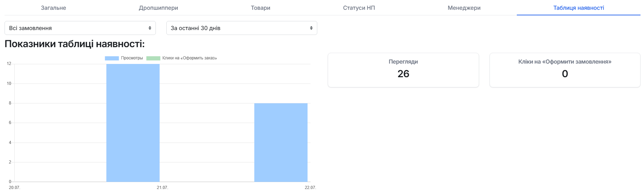Click the Показники таблиці наявності heading
The height and width of the screenshot is (196, 644).
tap(74, 44)
